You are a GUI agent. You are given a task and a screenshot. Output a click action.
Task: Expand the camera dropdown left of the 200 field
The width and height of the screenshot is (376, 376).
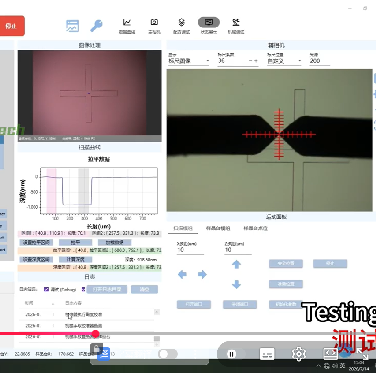[x=284, y=61]
